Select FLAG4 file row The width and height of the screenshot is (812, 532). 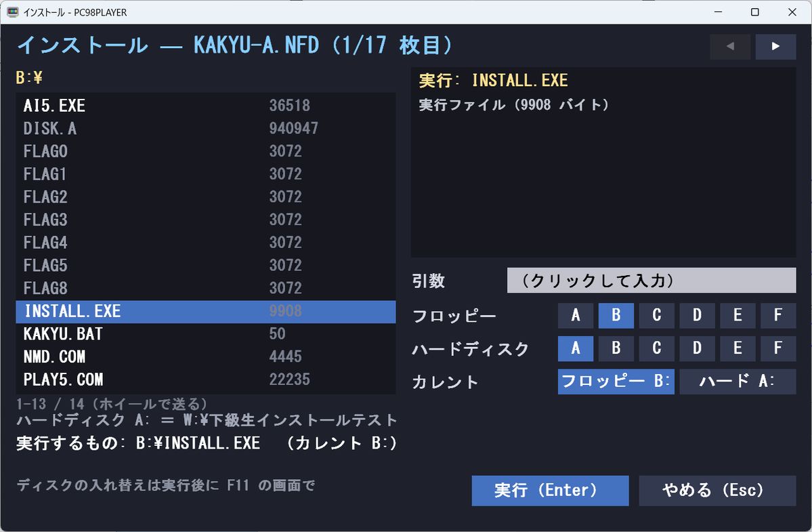pos(206,242)
